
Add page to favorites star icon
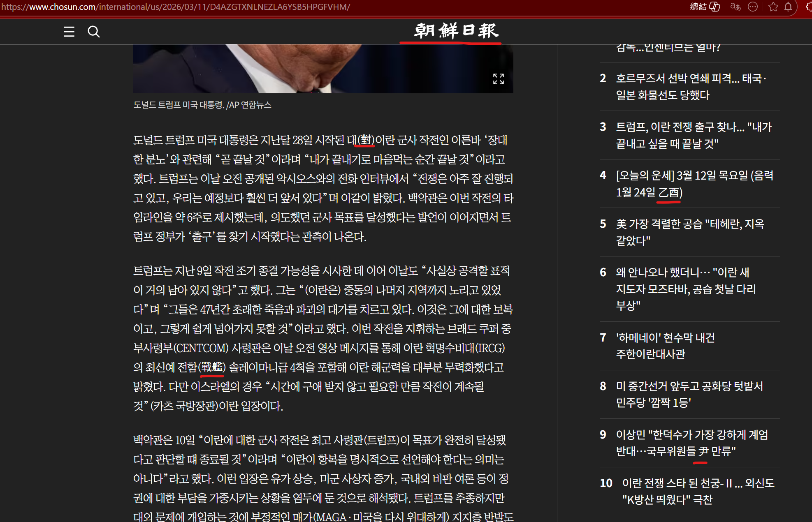(773, 7)
